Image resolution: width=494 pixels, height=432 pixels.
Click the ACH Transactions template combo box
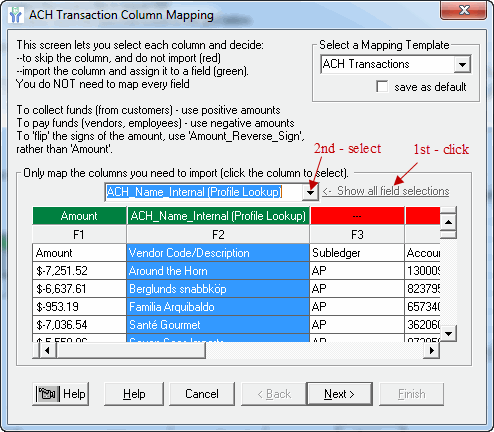[x=396, y=64]
